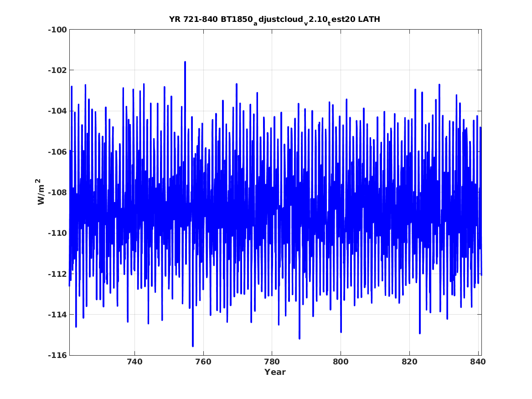Click the y-axis tick label -108

point(57,192)
